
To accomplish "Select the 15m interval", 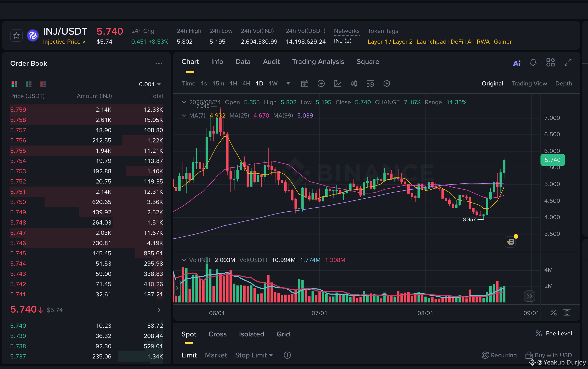I will pyautogui.click(x=218, y=84).
